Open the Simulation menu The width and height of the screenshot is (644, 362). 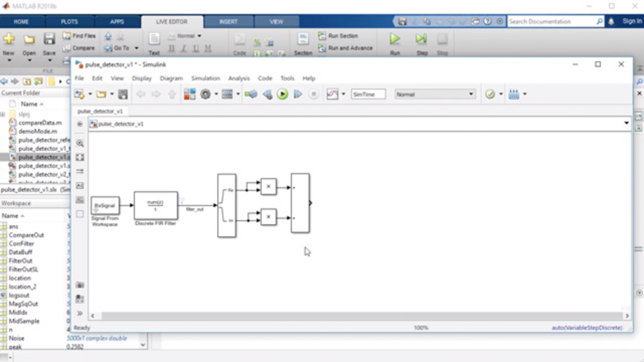205,78
